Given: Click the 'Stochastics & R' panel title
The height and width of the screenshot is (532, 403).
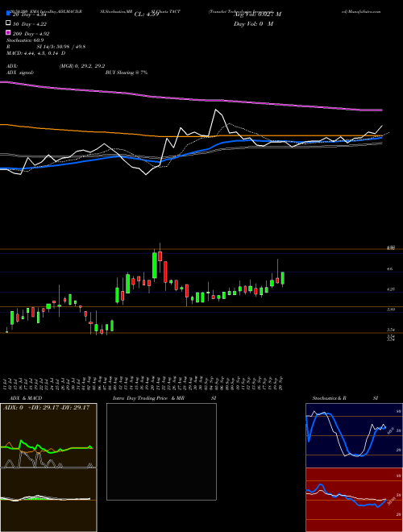Looking at the screenshot, I should [x=330, y=398].
